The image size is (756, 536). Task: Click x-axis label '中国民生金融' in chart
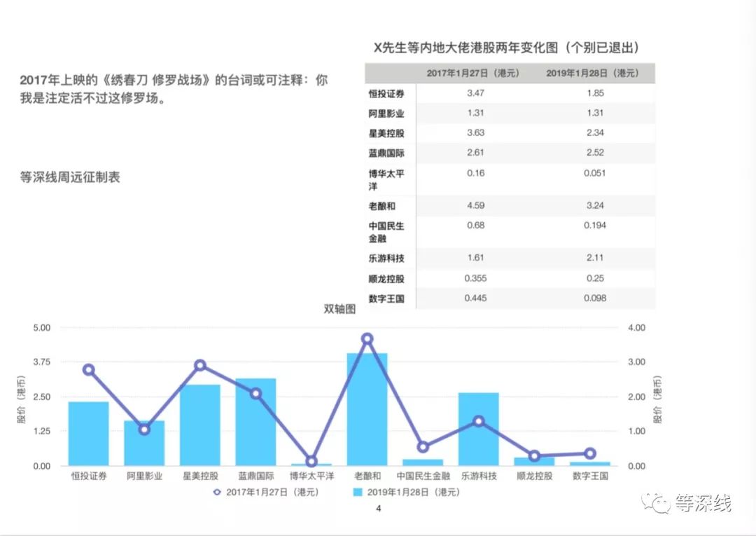click(x=423, y=476)
